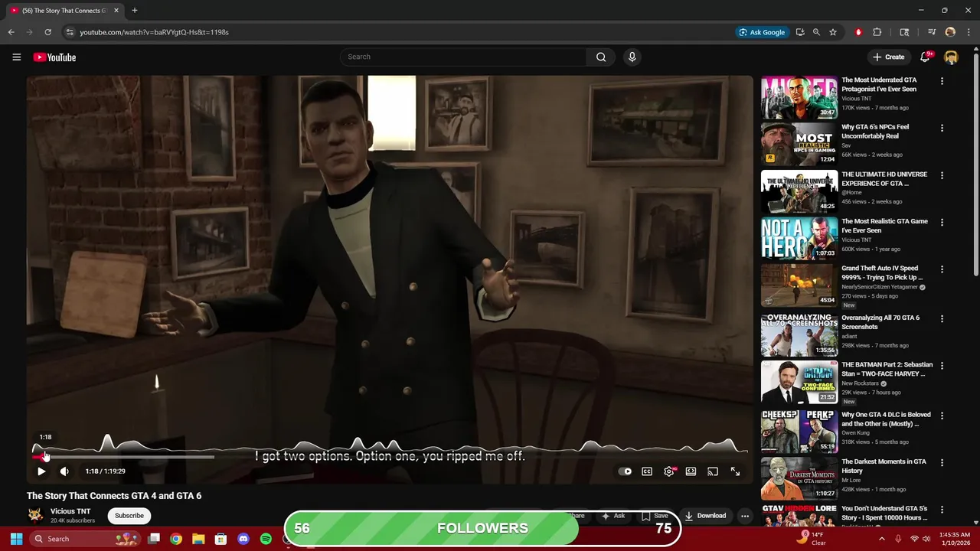
Task: Open the Chrome profile avatar
Action: [950, 32]
